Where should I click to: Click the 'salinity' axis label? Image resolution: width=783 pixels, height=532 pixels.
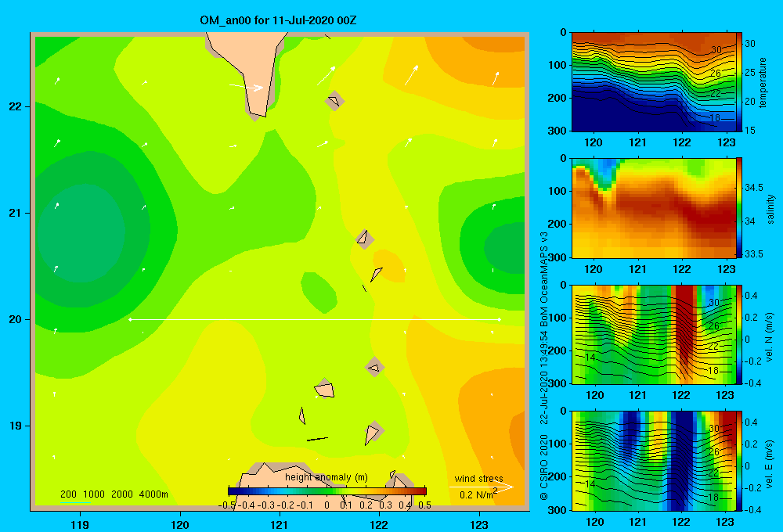click(770, 209)
